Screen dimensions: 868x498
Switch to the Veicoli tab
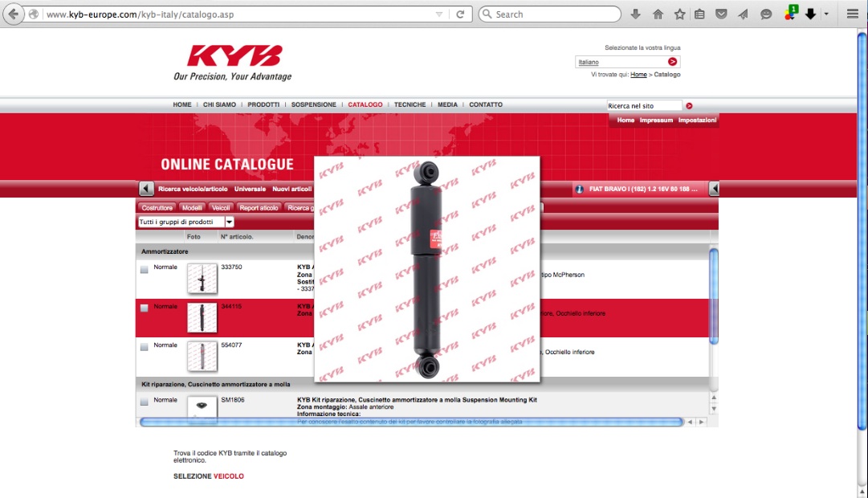point(220,208)
